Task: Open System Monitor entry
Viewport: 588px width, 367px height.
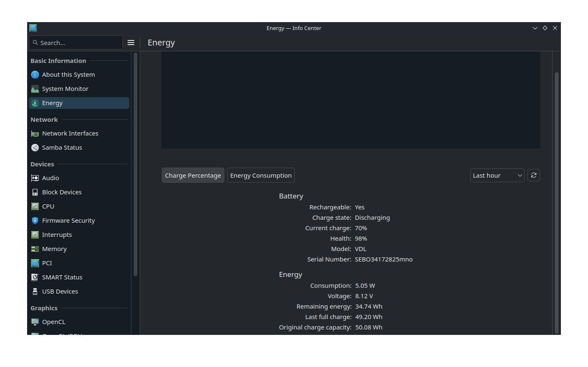Action: point(79,89)
